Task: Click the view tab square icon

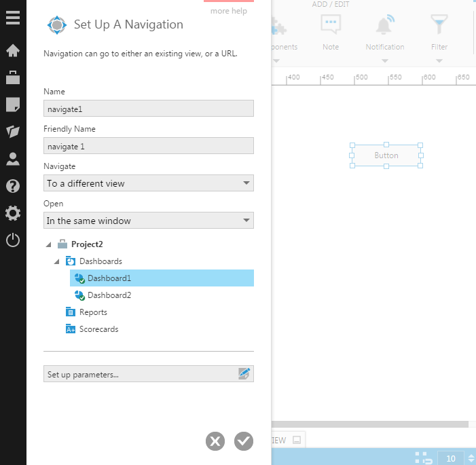Action: click(297, 440)
